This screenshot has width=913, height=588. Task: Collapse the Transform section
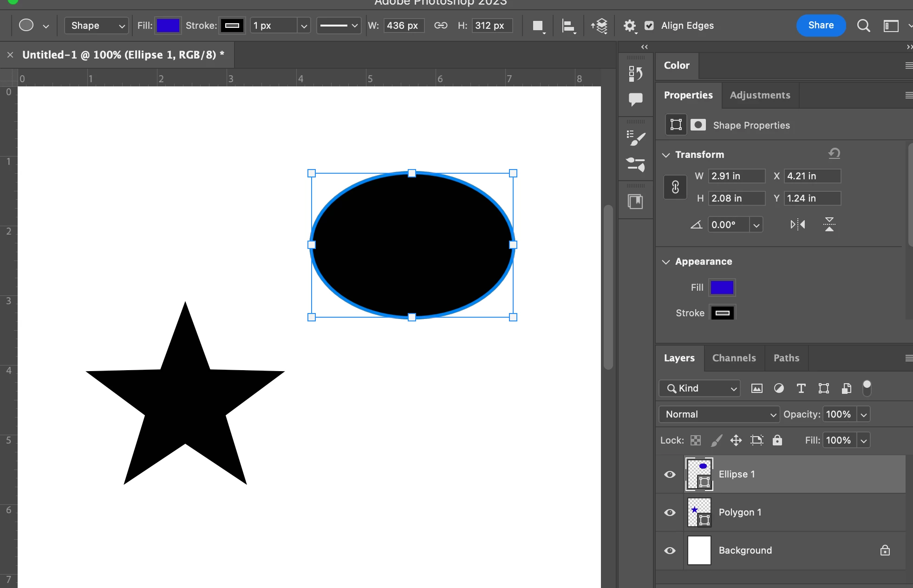point(666,155)
